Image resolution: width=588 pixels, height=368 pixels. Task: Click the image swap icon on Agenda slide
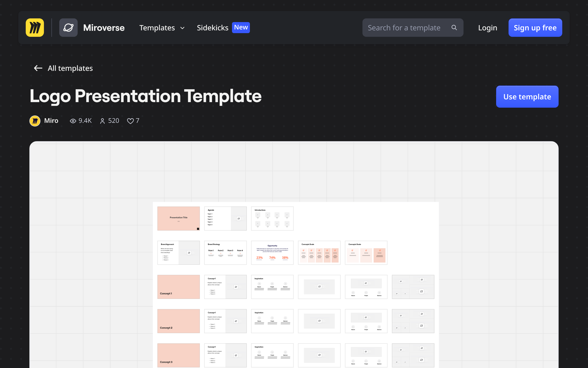(239, 218)
